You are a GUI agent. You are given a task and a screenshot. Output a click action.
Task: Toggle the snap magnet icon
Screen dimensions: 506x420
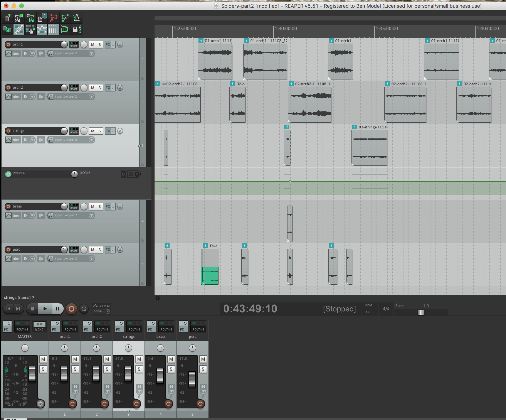point(65,30)
